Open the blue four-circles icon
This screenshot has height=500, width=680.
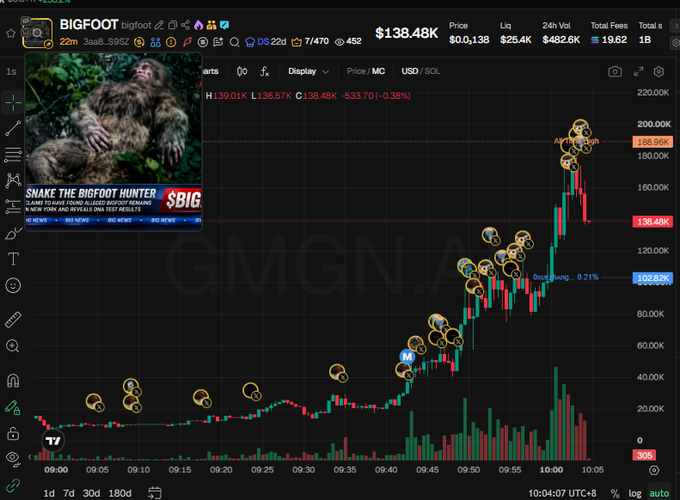[x=155, y=42]
